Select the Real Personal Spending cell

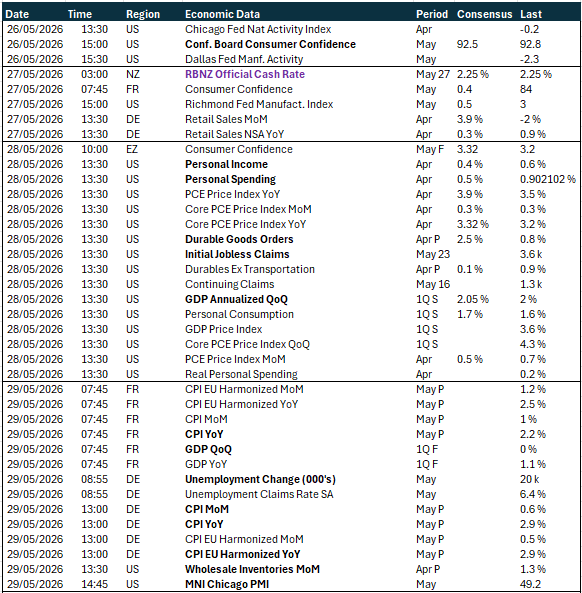pos(241,374)
